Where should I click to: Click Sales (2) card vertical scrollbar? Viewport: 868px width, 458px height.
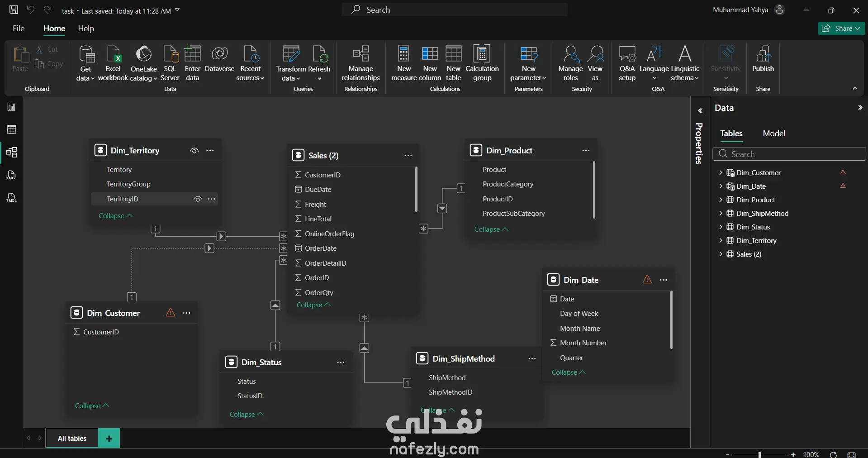(x=416, y=189)
